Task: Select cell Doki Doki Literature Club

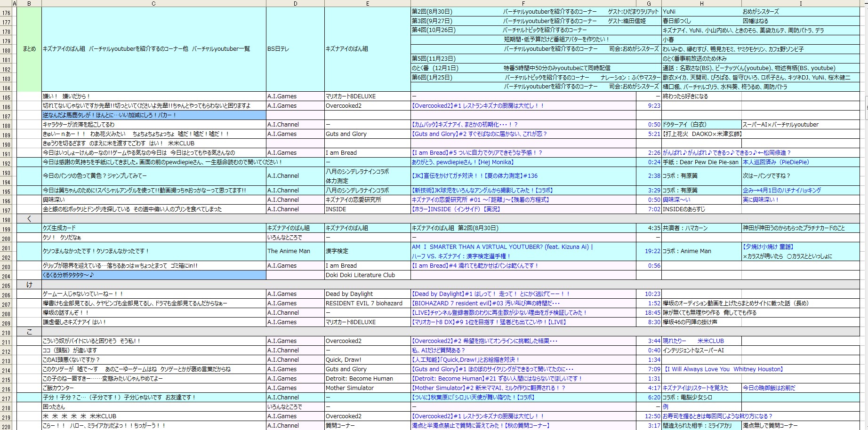Action: pyautogui.click(x=368, y=275)
